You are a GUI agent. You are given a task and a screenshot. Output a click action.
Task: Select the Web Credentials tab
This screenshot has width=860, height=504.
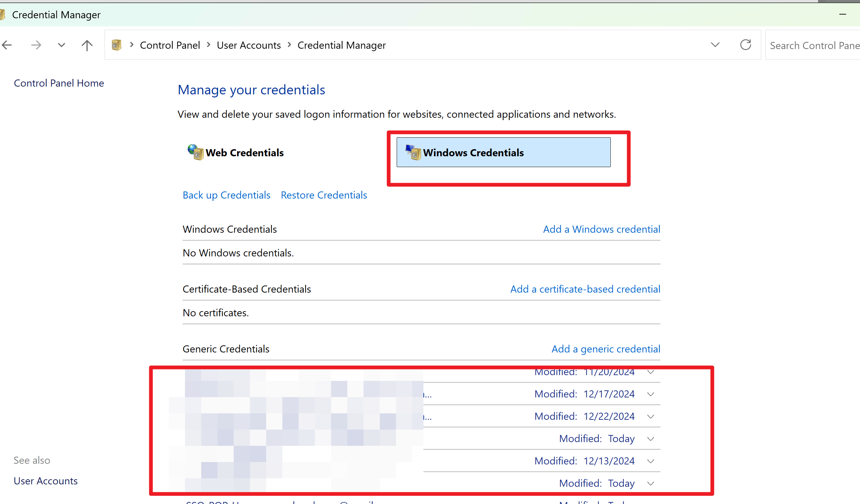tap(245, 153)
